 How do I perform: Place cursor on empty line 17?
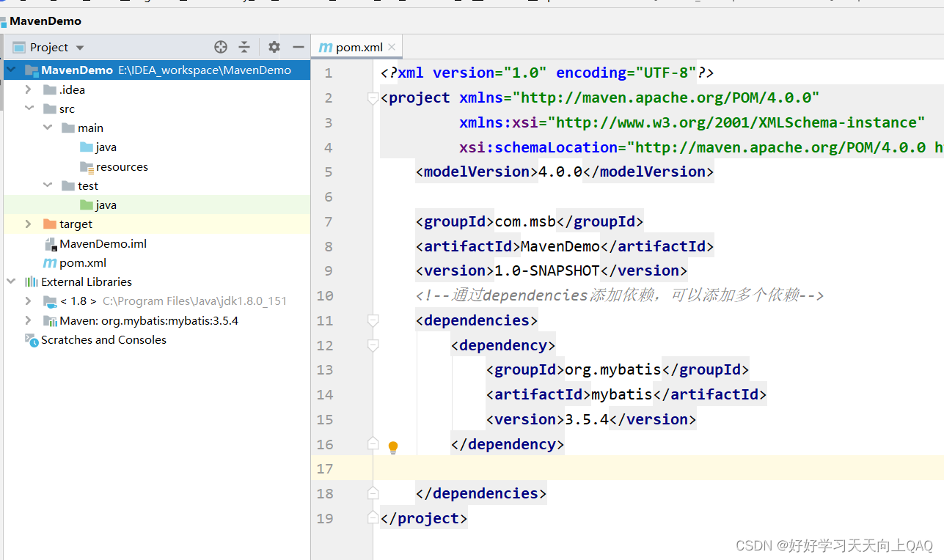tap(660, 468)
